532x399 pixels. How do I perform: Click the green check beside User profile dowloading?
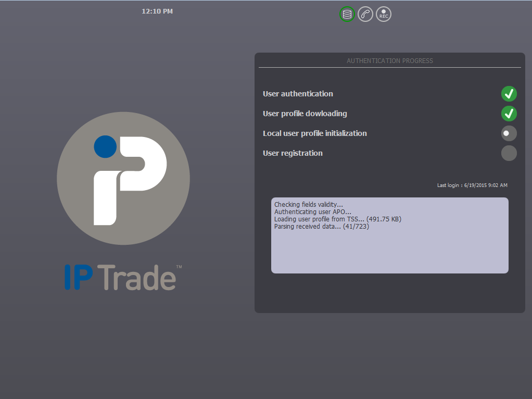pyautogui.click(x=509, y=114)
